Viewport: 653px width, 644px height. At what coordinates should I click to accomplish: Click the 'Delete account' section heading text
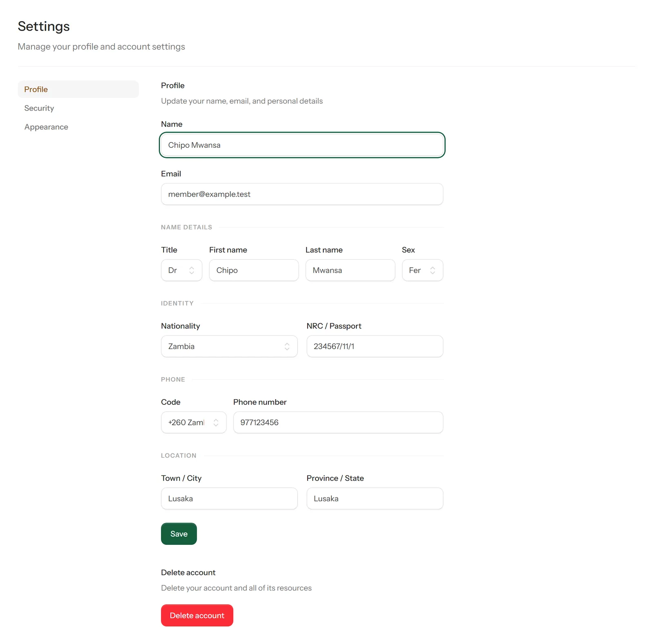(x=188, y=573)
